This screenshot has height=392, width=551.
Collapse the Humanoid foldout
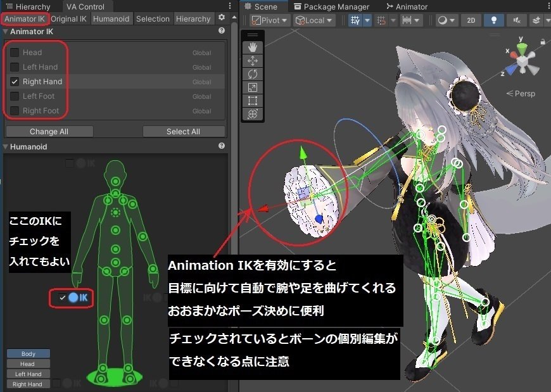click(6, 147)
